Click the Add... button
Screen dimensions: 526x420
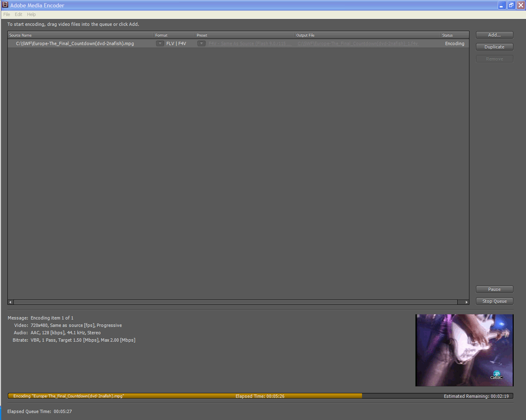click(494, 35)
